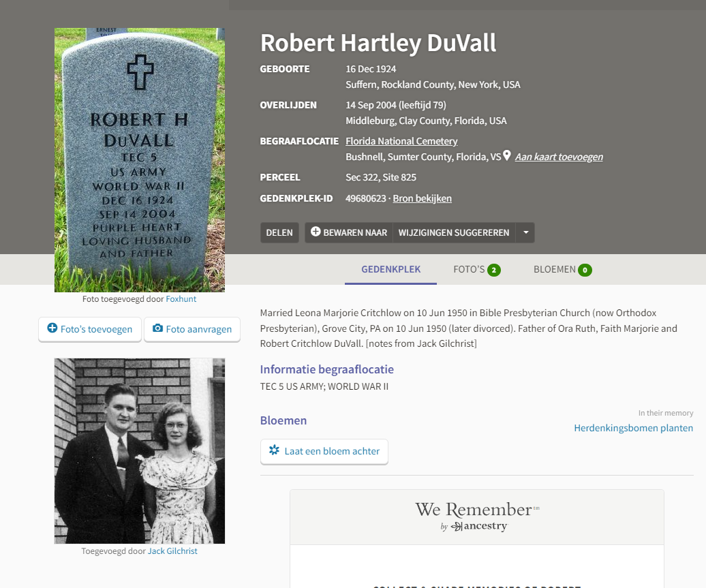
Task: Open photo contributor Foxhunt's profile link
Action: click(x=181, y=299)
